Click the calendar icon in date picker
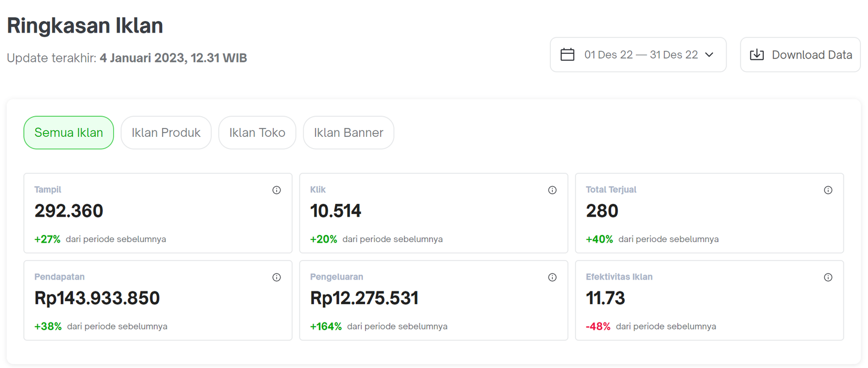This screenshot has height=368, width=868. (567, 55)
